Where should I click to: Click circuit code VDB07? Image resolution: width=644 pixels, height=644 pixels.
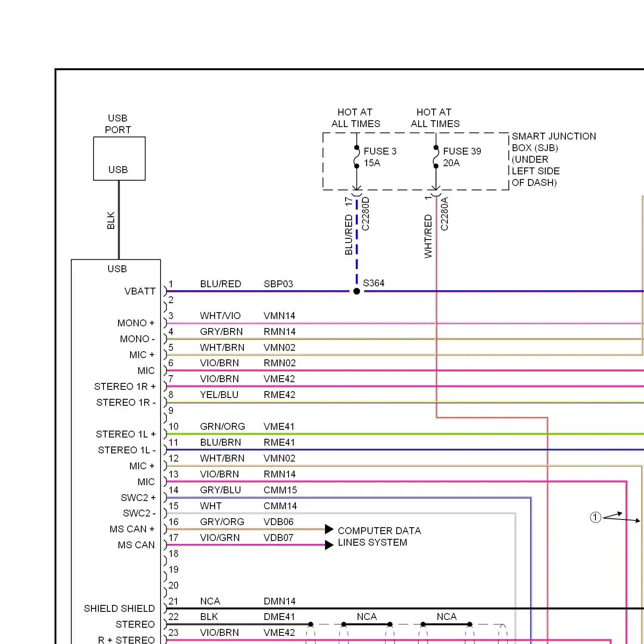tap(279, 538)
